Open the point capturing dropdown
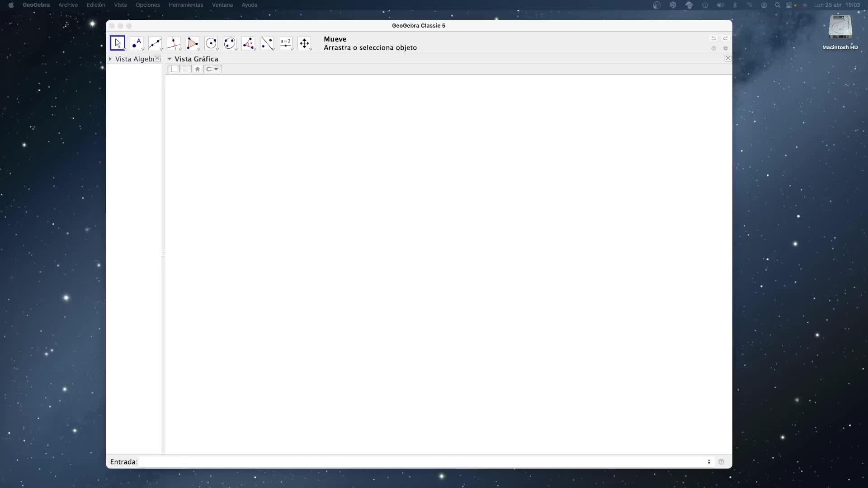The image size is (868, 488). (x=212, y=69)
